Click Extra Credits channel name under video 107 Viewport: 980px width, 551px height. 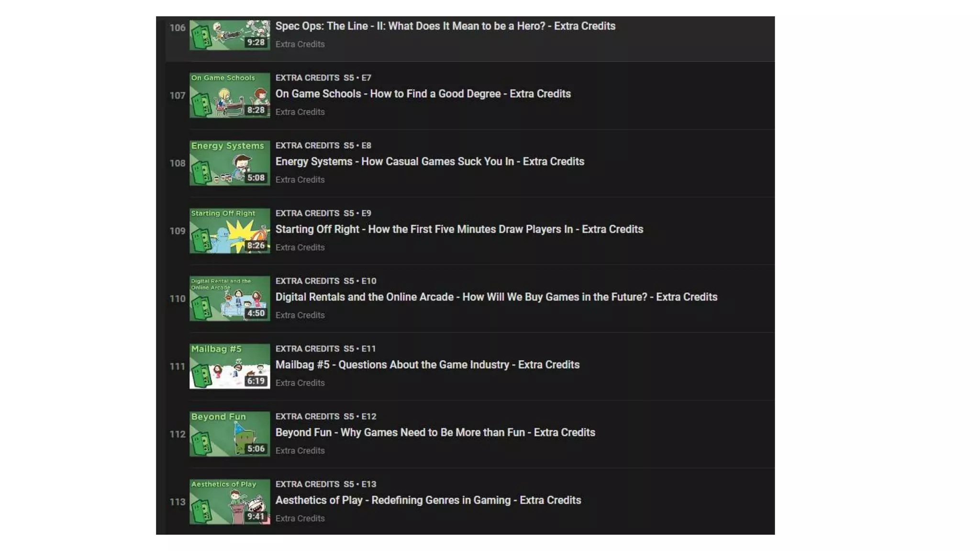tap(300, 112)
